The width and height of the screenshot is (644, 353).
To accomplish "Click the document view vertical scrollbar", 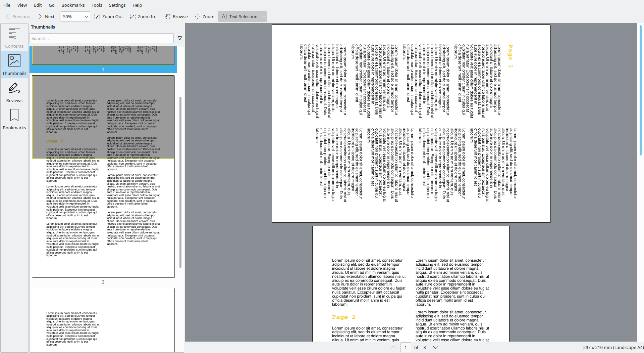I will point(640,91).
